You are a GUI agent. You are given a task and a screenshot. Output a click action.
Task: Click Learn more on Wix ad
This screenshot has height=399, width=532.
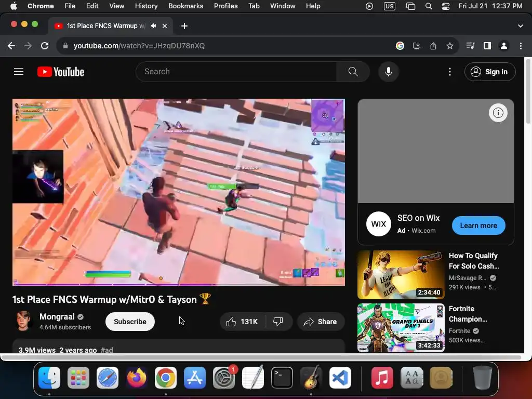click(478, 225)
